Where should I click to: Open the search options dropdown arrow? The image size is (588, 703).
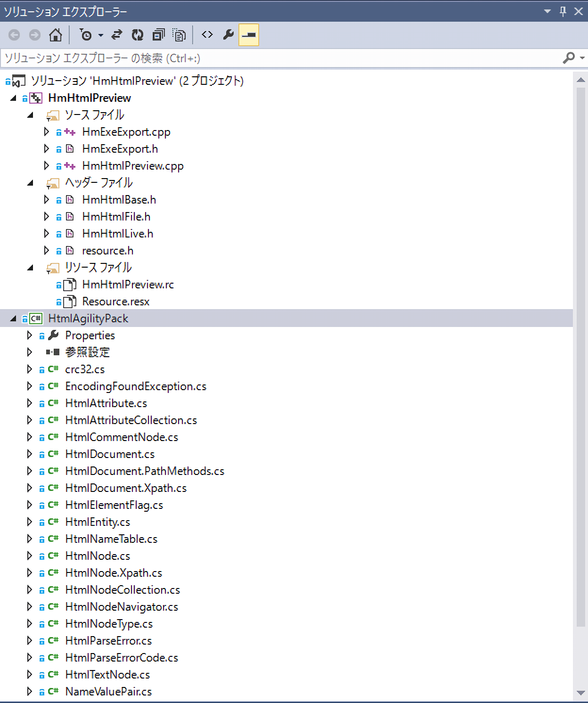pos(582,58)
